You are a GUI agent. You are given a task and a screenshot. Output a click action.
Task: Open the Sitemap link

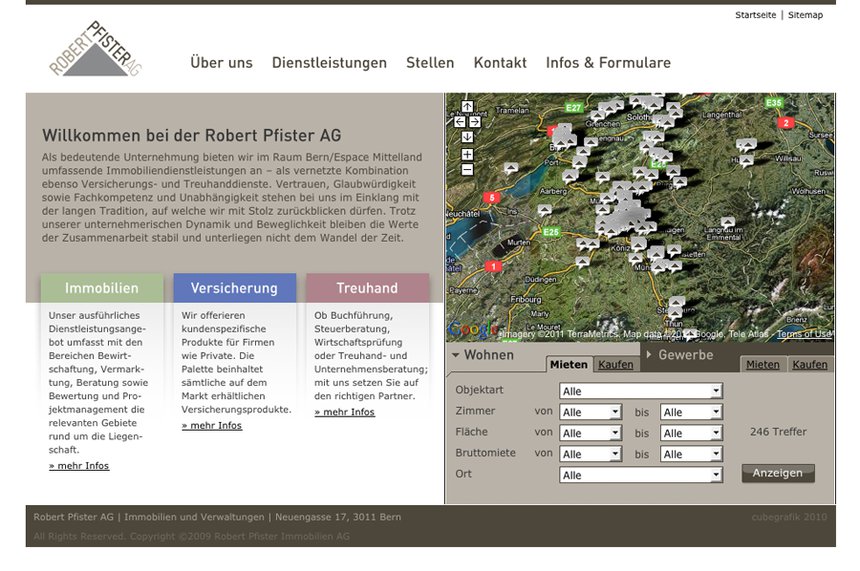[805, 15]
